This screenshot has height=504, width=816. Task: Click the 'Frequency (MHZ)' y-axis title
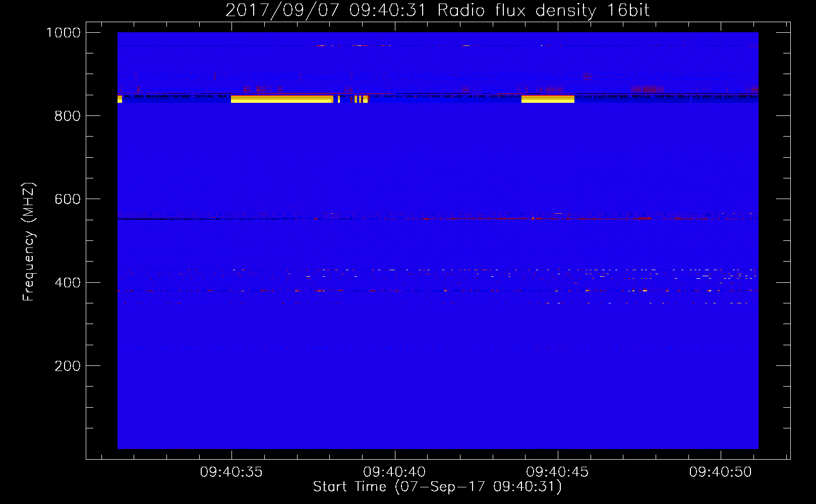point(29,242)
